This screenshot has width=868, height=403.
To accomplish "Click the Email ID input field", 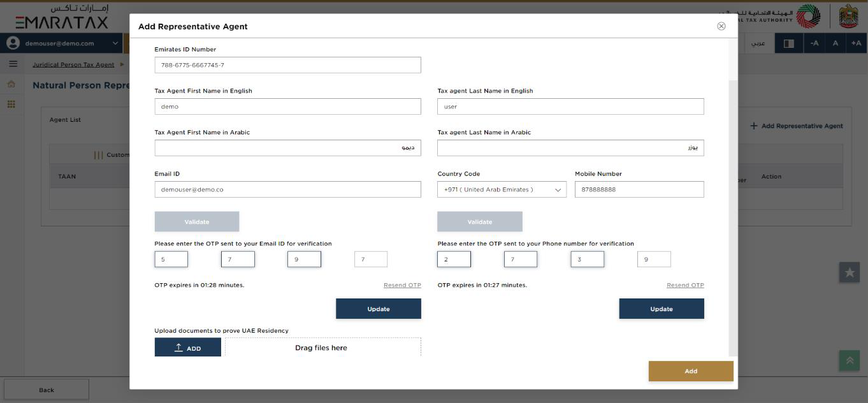I will [x=287, y=189].
